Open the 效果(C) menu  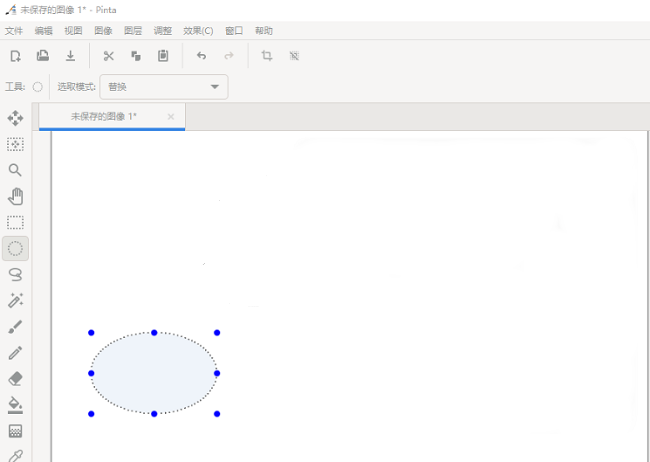click(198, 31)
